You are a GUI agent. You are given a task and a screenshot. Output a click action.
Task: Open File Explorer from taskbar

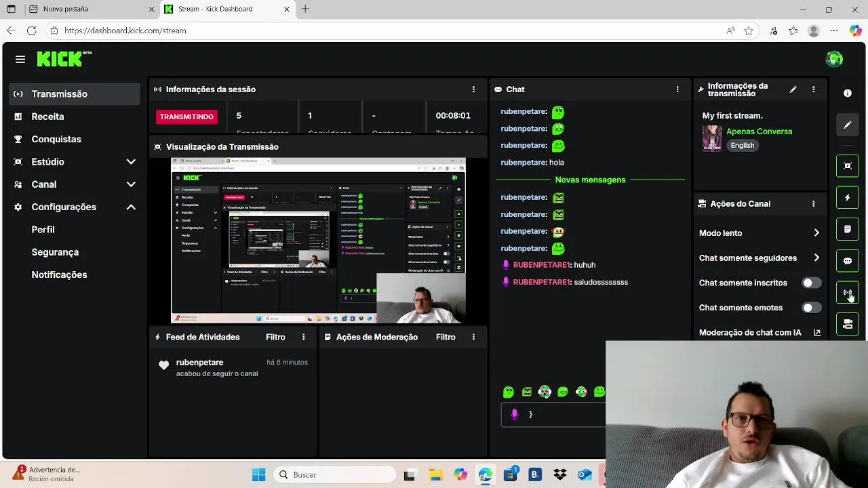[x=435, y=474]
